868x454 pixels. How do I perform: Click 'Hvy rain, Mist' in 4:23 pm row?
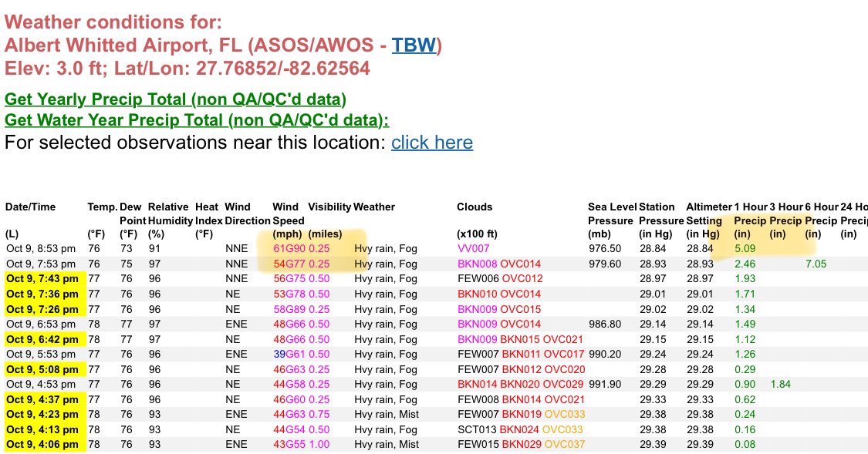click(387, 414)
